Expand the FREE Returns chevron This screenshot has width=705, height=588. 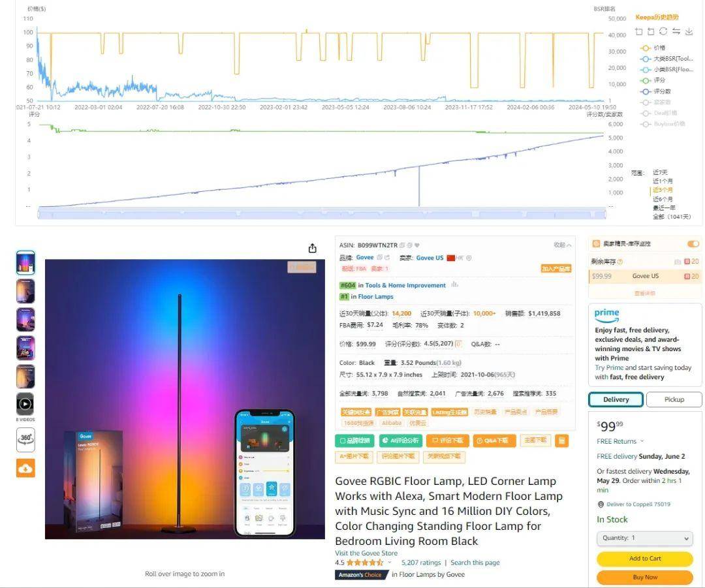point(642,441)
